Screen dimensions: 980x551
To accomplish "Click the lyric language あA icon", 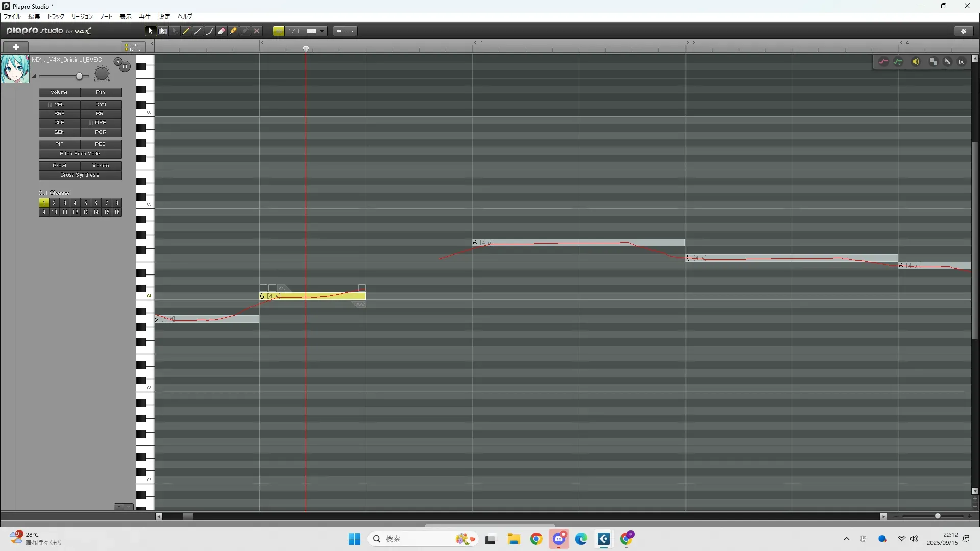I will point(947,62).
